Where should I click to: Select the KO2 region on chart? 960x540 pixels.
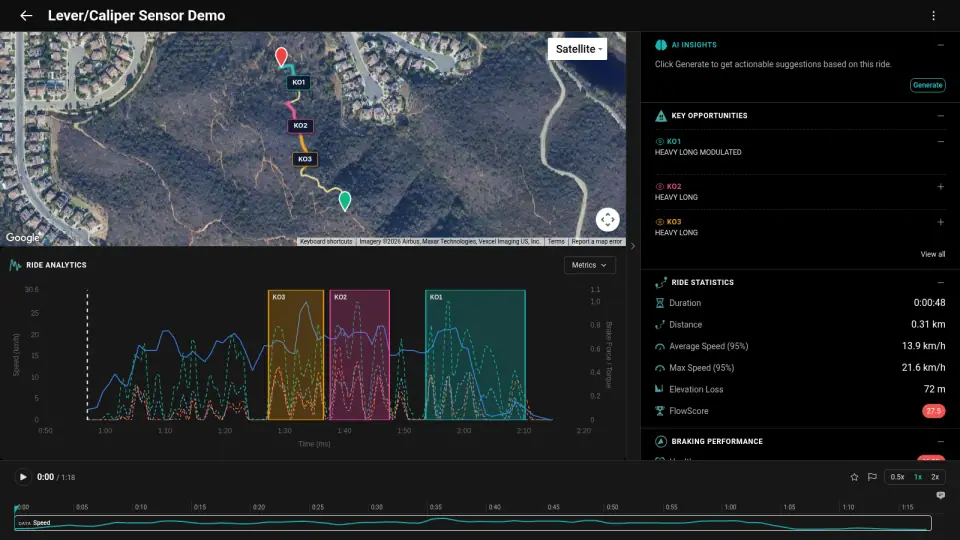[x=359, y=354]
